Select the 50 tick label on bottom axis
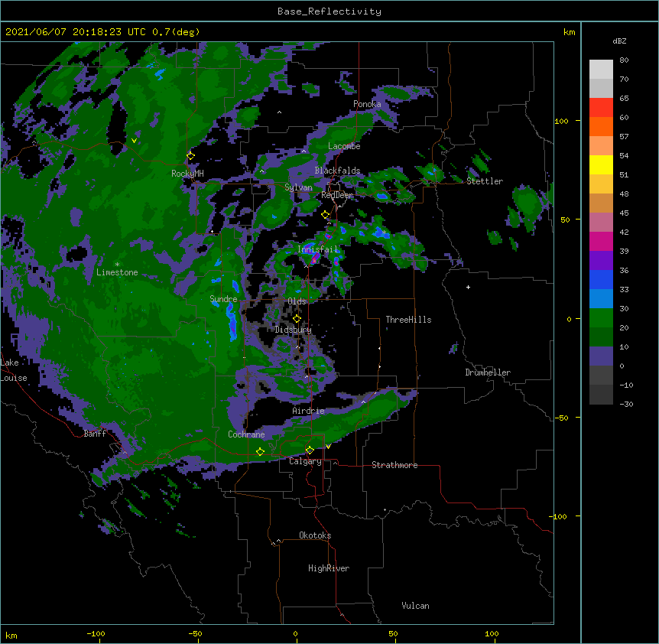659x644 pixels. click(x=393, y=633)
